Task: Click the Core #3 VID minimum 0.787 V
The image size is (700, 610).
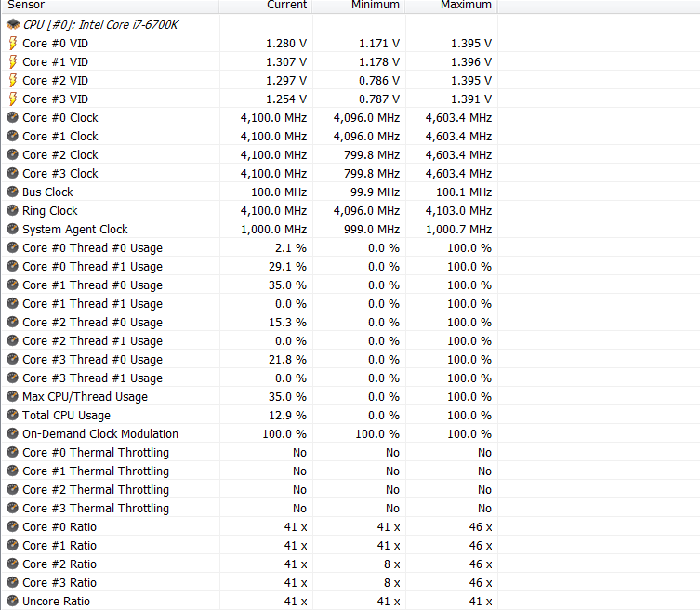Action: click(x=379, y=99)
